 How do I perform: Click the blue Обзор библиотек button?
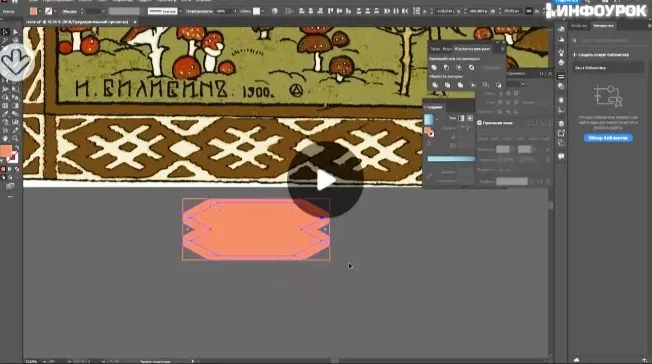click(608, 138)
